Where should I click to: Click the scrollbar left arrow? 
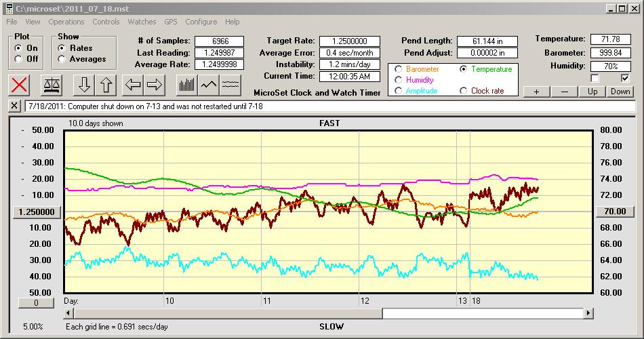69,313
